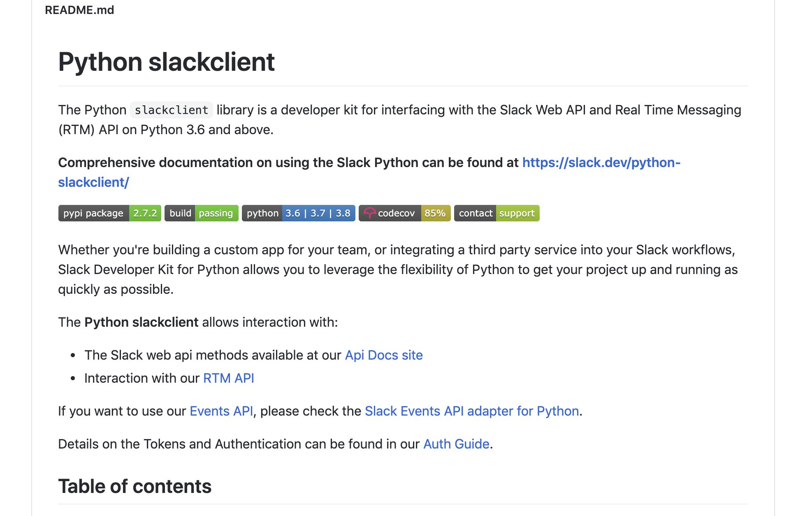The image size is (812, 516).
Task: Click the bold Python slackclient text in paragraph
Action: point(141,322)
